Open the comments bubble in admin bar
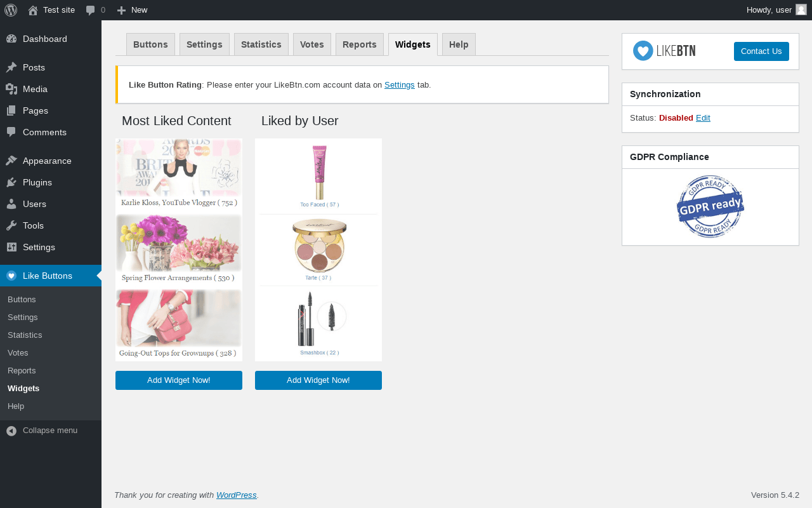This screenshot has height=508, width=812. coord(91,10)
